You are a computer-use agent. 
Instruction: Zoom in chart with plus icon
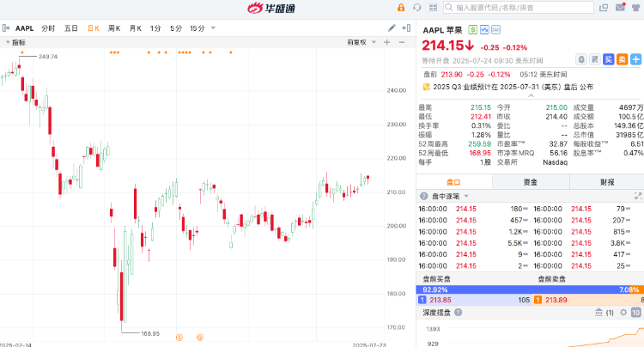[x=387, y=42]
